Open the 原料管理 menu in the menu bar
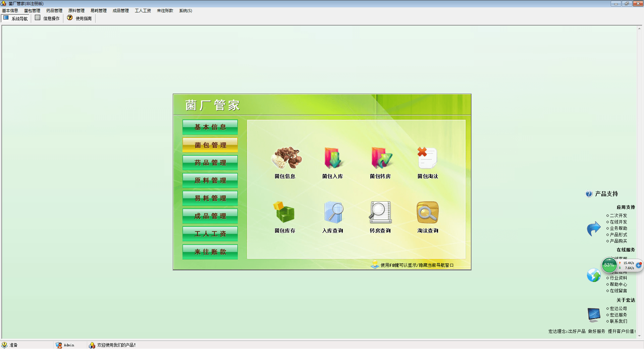 [76, 11]
